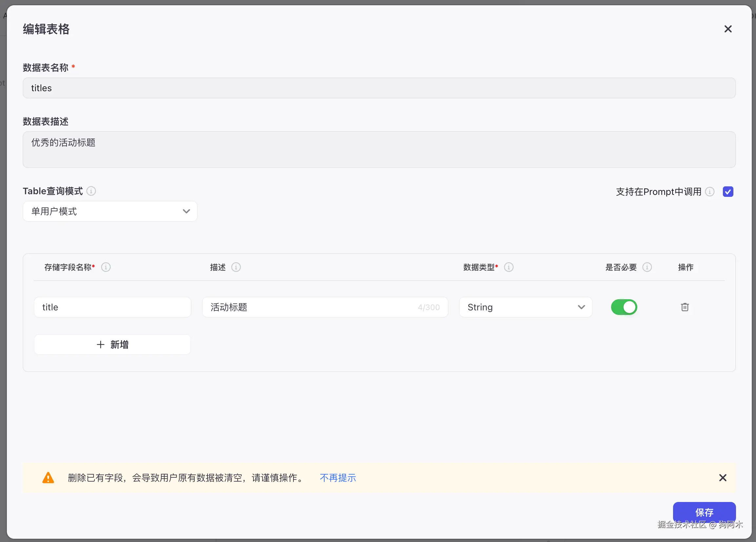Close the 编辑表格 dialog

tap(728, 29)
